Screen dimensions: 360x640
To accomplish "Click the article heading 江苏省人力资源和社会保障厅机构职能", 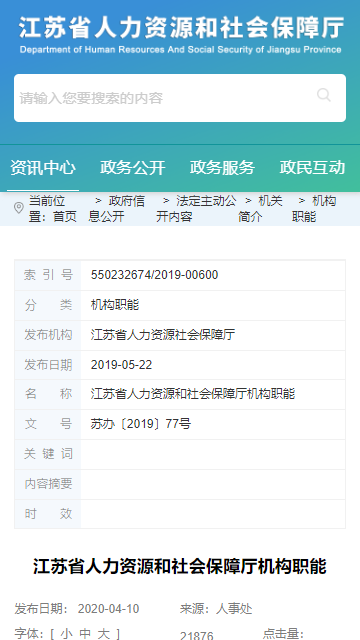I will coord(180,567).
